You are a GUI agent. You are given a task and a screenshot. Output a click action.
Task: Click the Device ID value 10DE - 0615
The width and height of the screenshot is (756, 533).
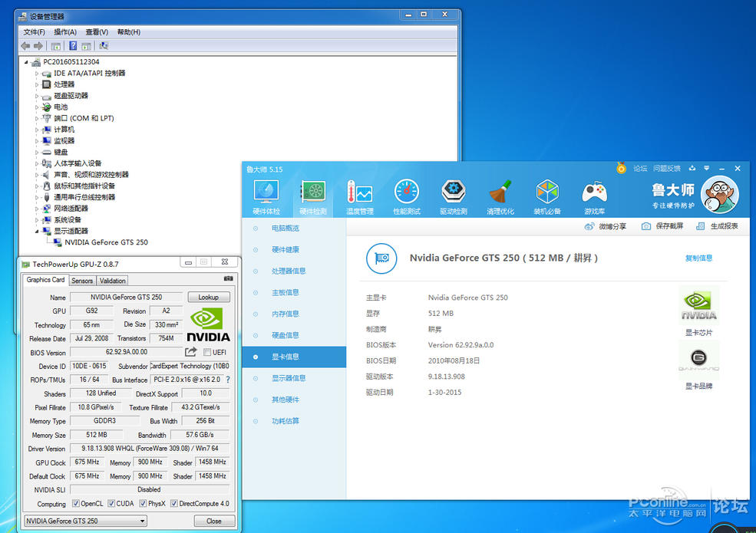point(89,366)
